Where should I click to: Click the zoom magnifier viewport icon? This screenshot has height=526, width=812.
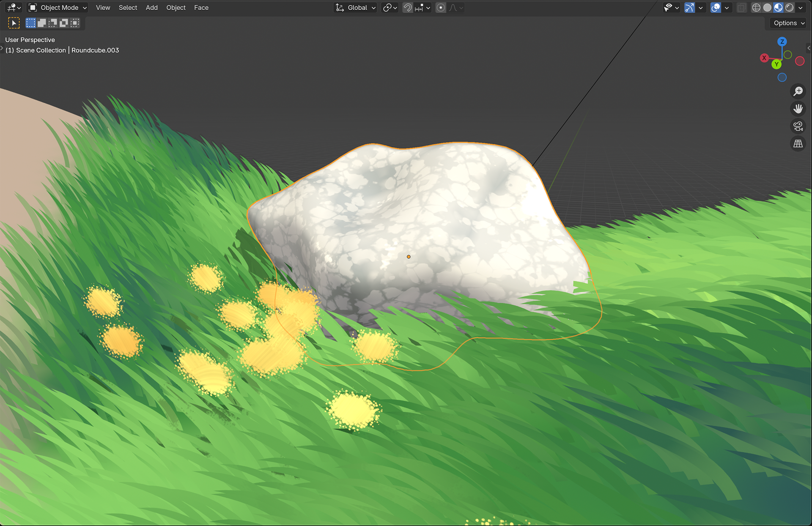(x=798, y=91)
